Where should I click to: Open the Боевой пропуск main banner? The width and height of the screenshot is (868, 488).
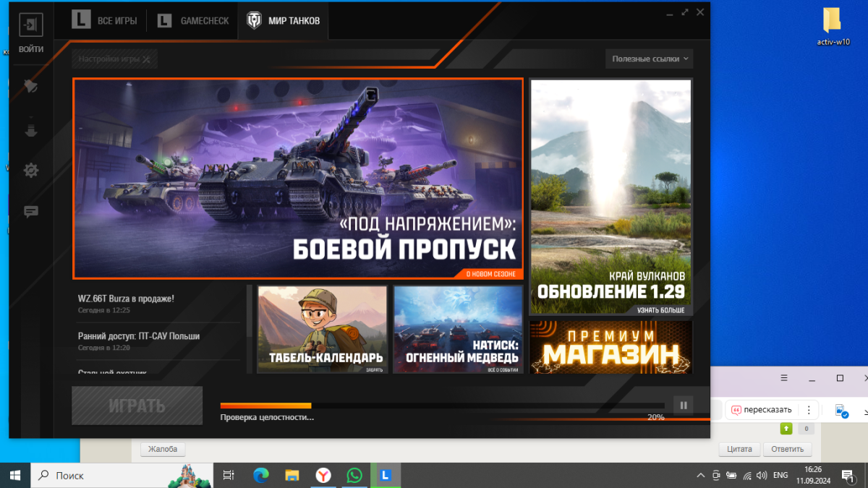coord(297,178)
